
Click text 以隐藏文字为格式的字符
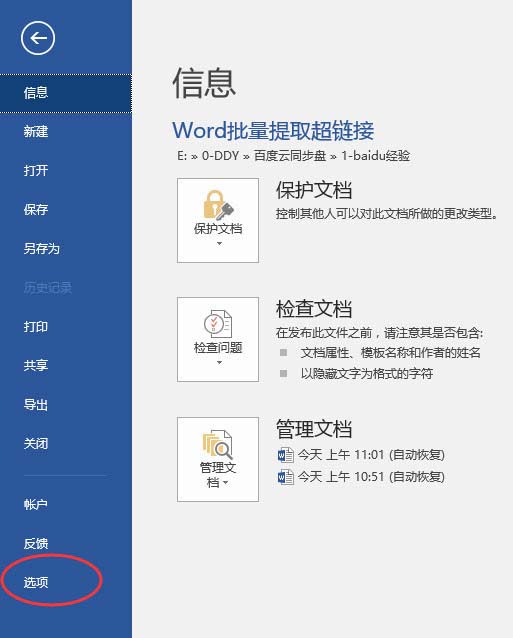point(367,374)
